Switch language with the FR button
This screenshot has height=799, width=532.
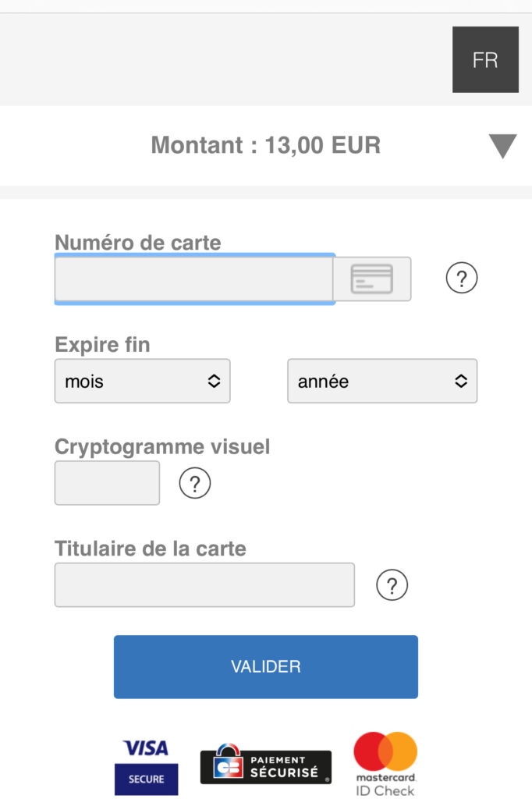486,59
